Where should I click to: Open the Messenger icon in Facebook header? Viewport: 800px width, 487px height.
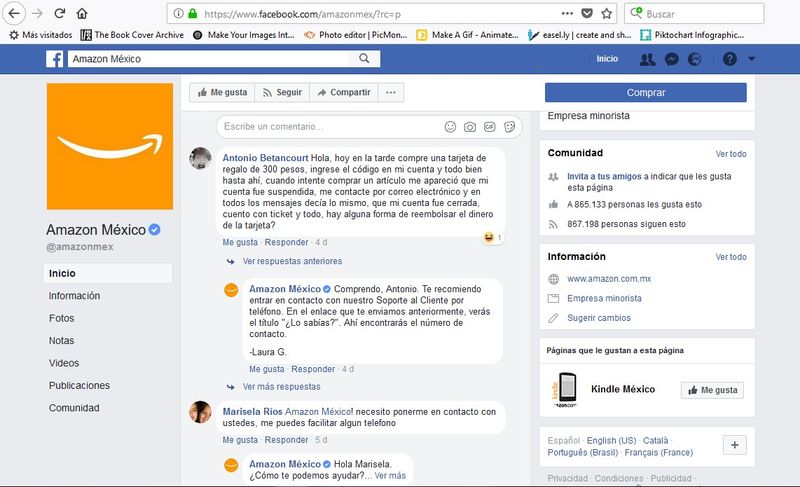point(671,59)
